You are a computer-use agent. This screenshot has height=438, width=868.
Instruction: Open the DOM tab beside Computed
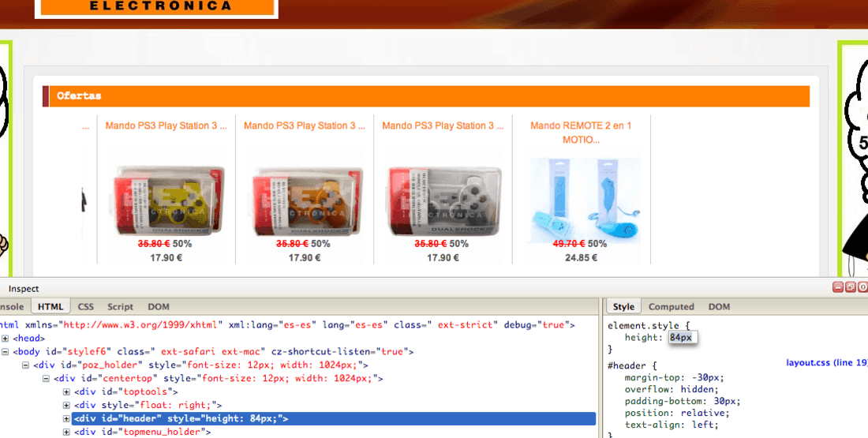(x=719, y=306)
